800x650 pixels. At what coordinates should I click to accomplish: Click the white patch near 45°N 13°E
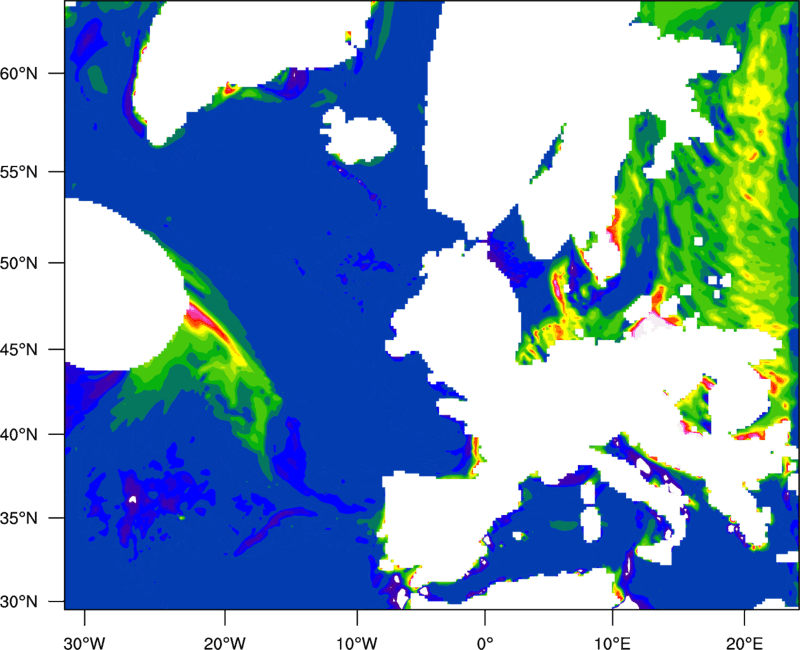coord(655,320)
